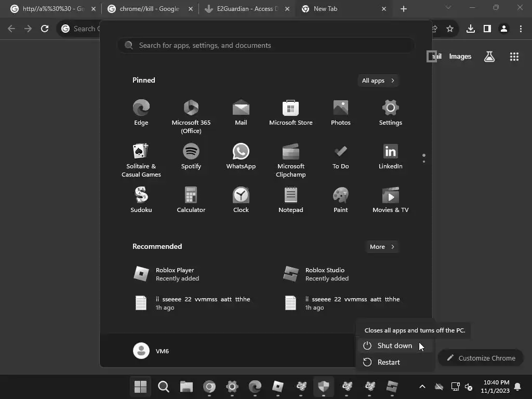Switch to the E2Guardian tab

pos(247,9)
